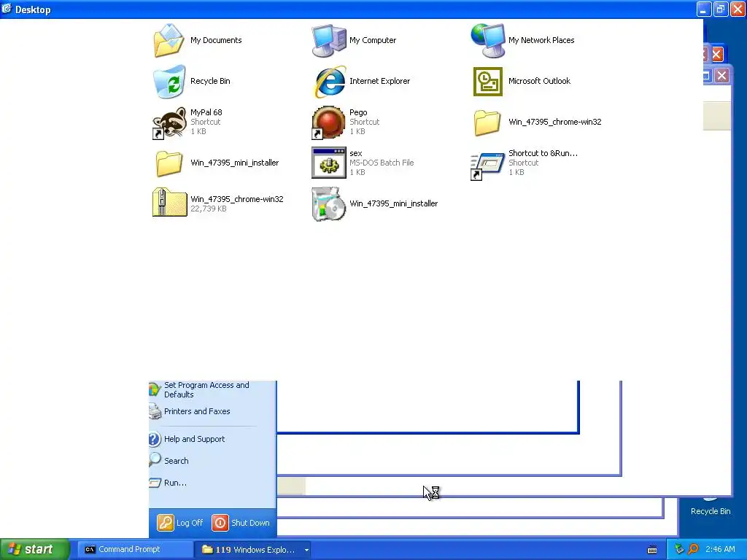
Task: Select the sex MS-DOS batch file icon
Action: point(329,163)
